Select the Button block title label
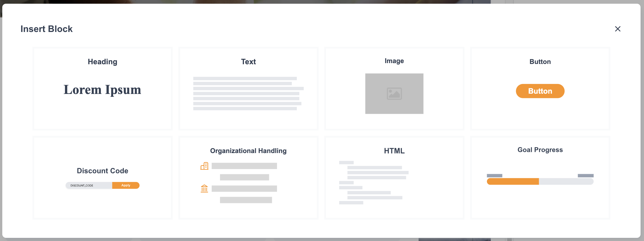 (x=540, y=62)
